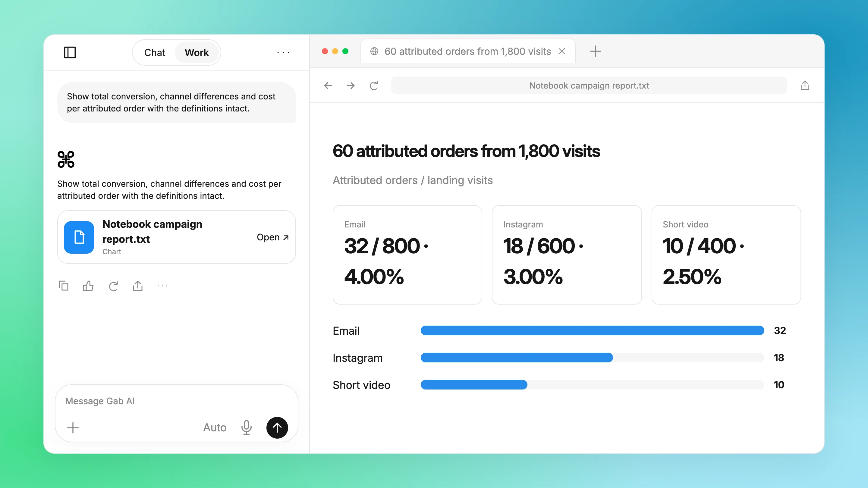Click the globe icon in the tab
Image resolution: width=868 pixels, height=488 pixels.
click(374, 51)
